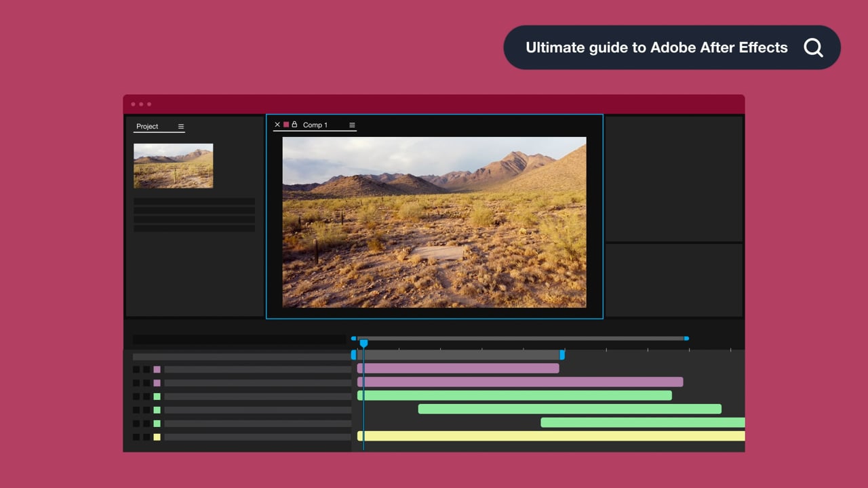The height and width of the screenshot is (488, 868).
Task: Toggle first switch on the first green layer
Action: pos(136,396)
